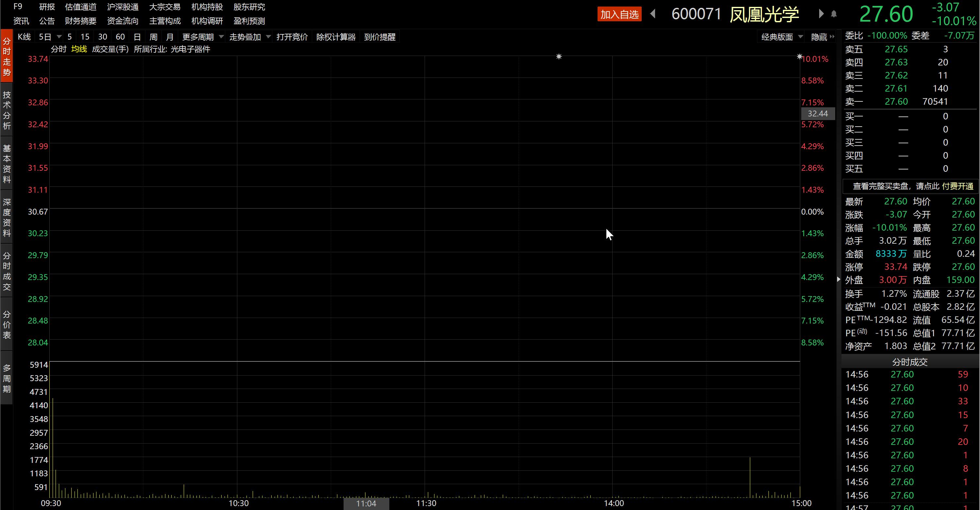Open the 技术分析 sidebar tab
Viewport: 980px width, 510px height.
coord(7,110)
